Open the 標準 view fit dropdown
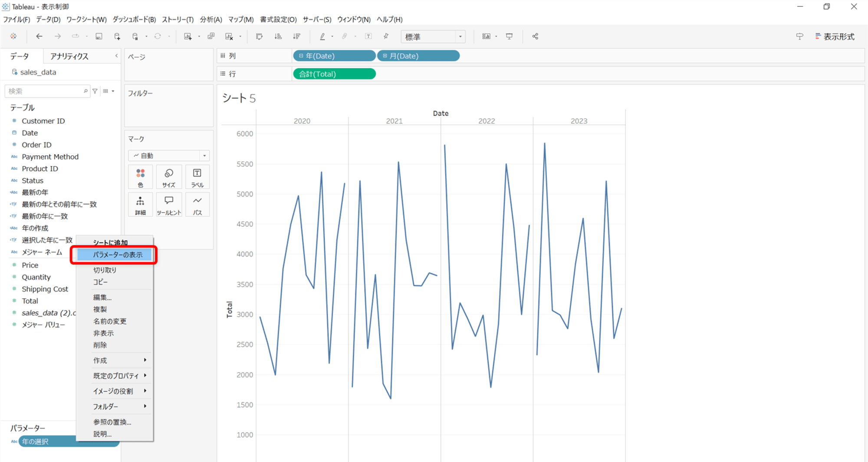The height and width of the screenshot is (462, 868). coord(433,37)
